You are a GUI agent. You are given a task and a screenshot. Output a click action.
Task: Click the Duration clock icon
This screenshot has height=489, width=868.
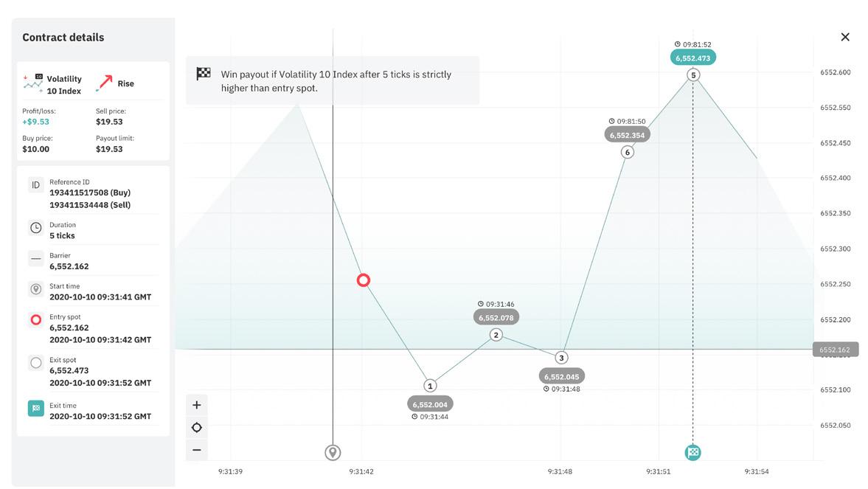pos(35,228)
